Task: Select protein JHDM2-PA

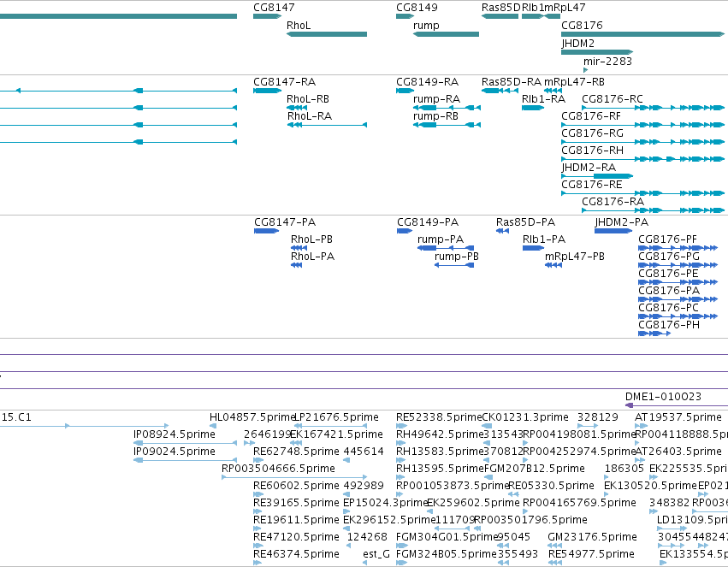Action: coord(621,222)
